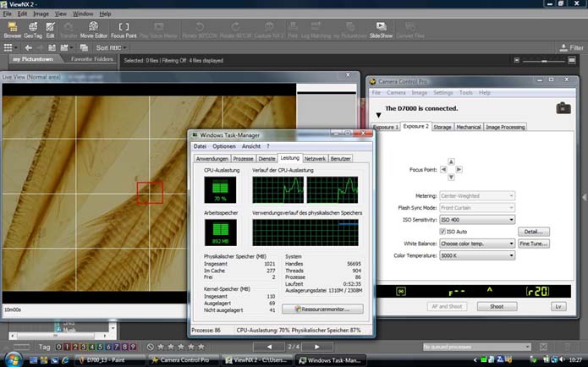
Task: Open the Ansicht menu in Task-Manager
Action: pos(251,146)
